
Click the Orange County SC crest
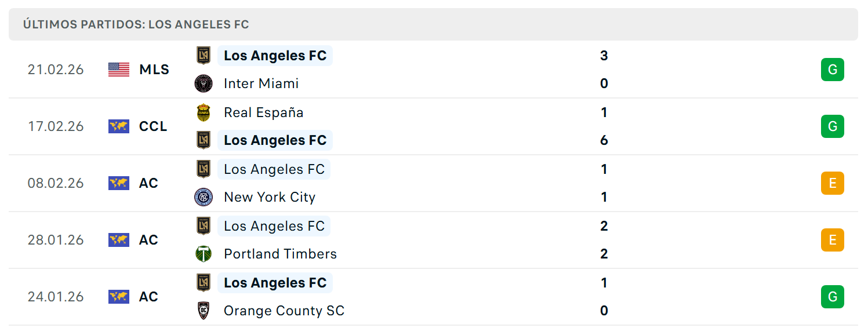click(204, 311)
